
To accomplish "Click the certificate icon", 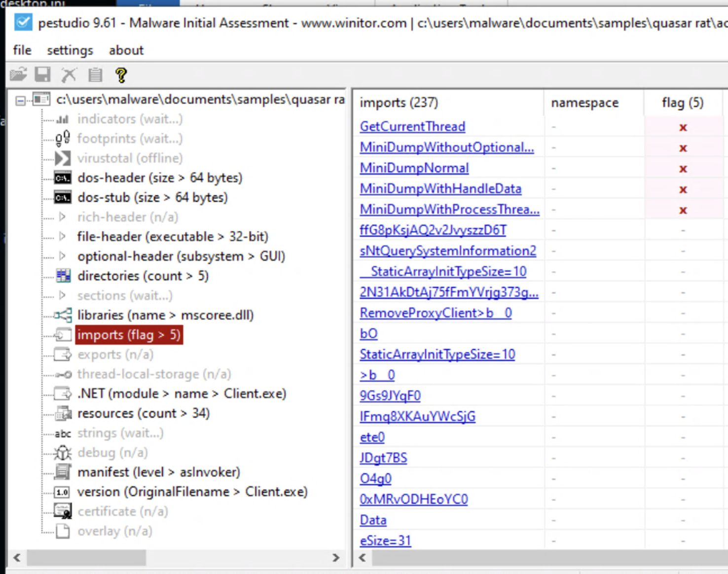I will 63,511.
